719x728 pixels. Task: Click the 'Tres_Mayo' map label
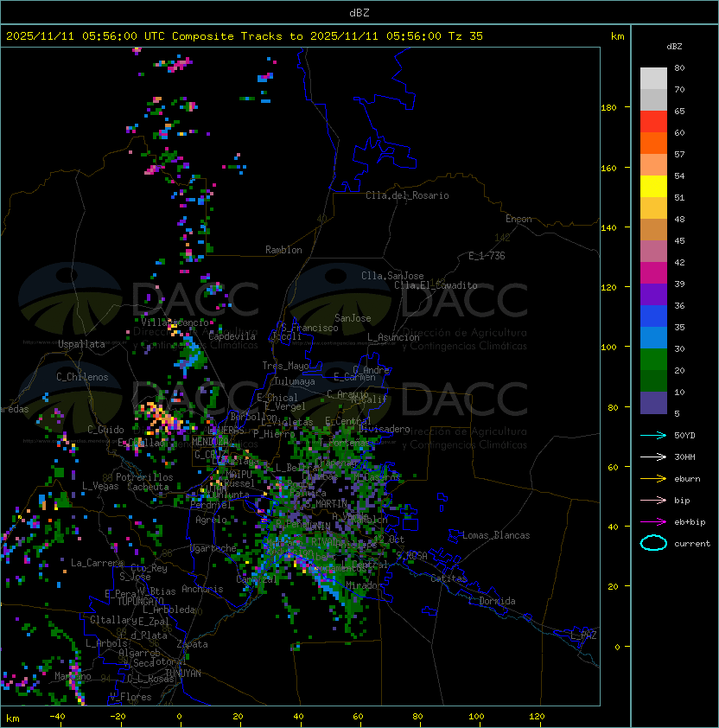click(x=285, y=366)
